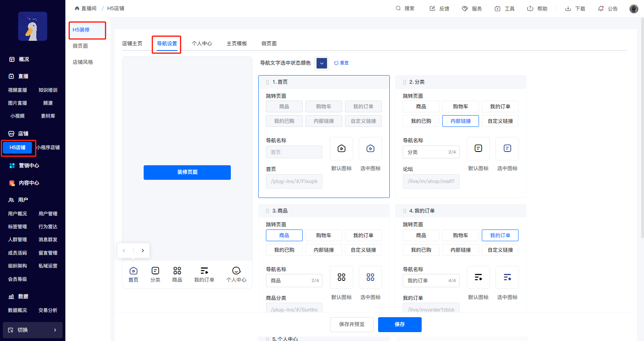
Task: Select selected-state icon for 商品 navigation
Action: point(370,277)
